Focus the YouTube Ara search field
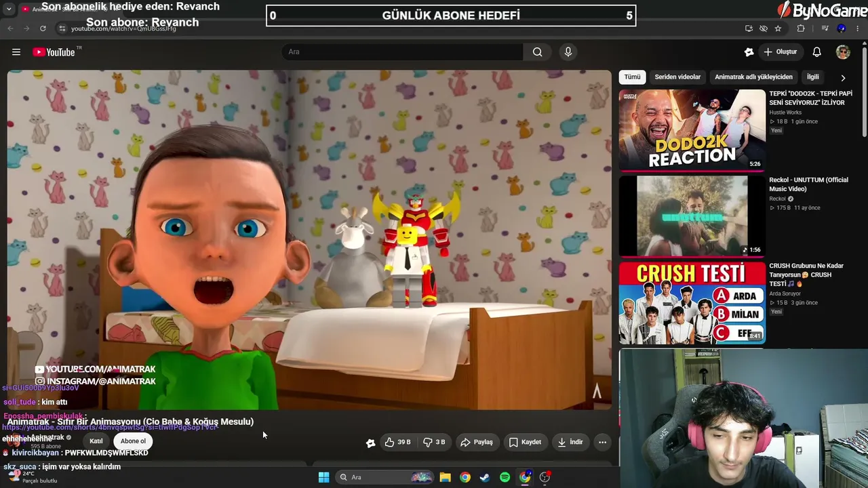 pyautogui.click(x=403, y=52)
